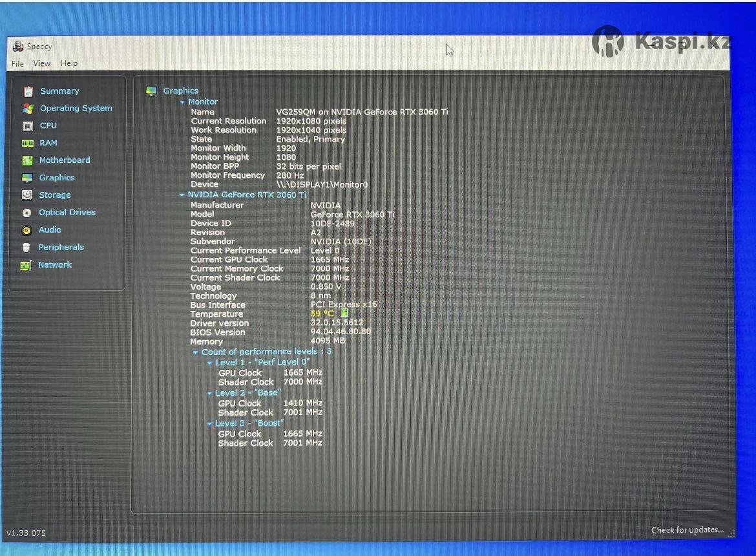The image size is (756, 556).
Task: Click the RAM module icon
Action: 28,143
